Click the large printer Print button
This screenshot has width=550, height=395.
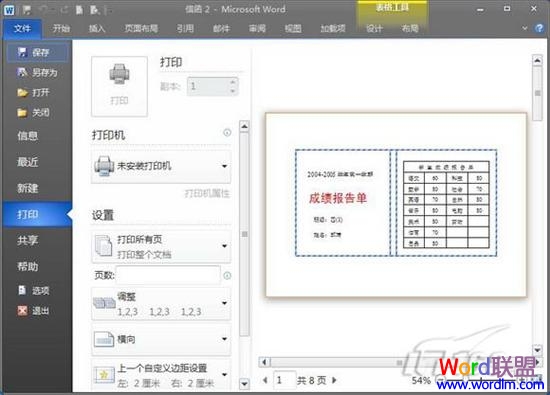(x=119, y=86)
